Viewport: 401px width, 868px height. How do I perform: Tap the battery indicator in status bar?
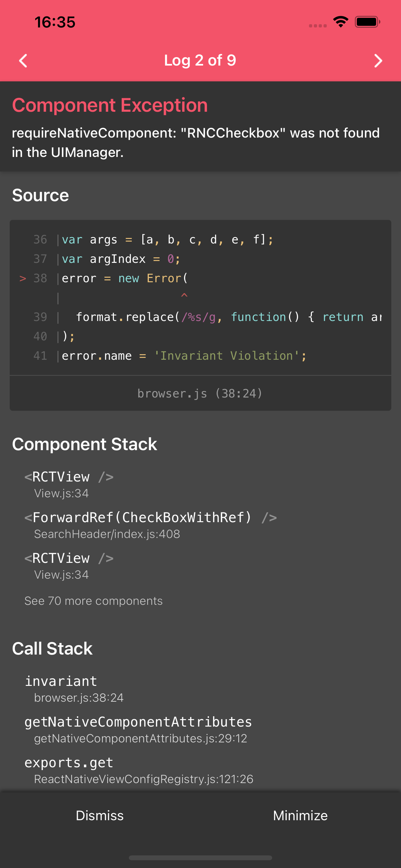click(367, 22)
